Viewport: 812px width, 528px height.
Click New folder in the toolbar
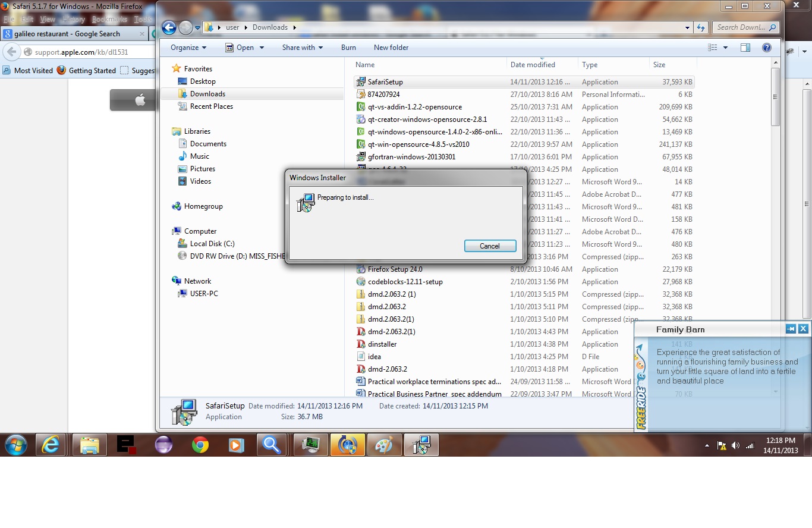pos(391,48)
